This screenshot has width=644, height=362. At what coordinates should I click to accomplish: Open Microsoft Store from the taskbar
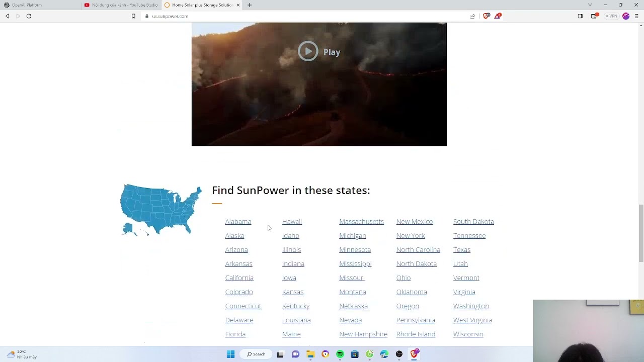click(x=355, y=354)
